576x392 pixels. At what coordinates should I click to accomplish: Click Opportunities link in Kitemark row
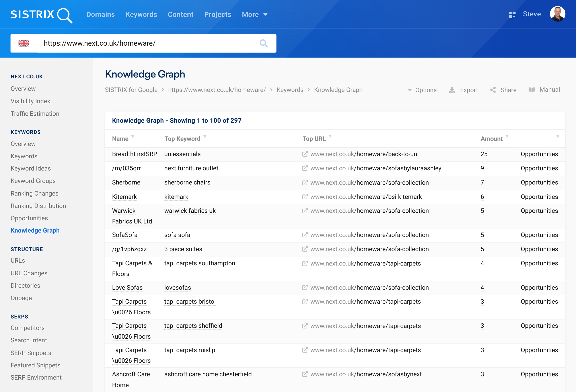(x=539, y=197)
